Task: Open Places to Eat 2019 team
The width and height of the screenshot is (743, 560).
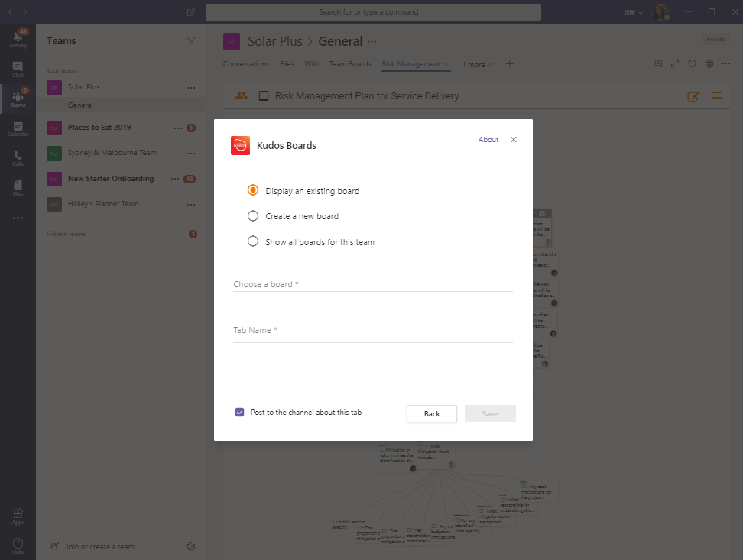Action: pyautogui.click(x=99, y=128)
